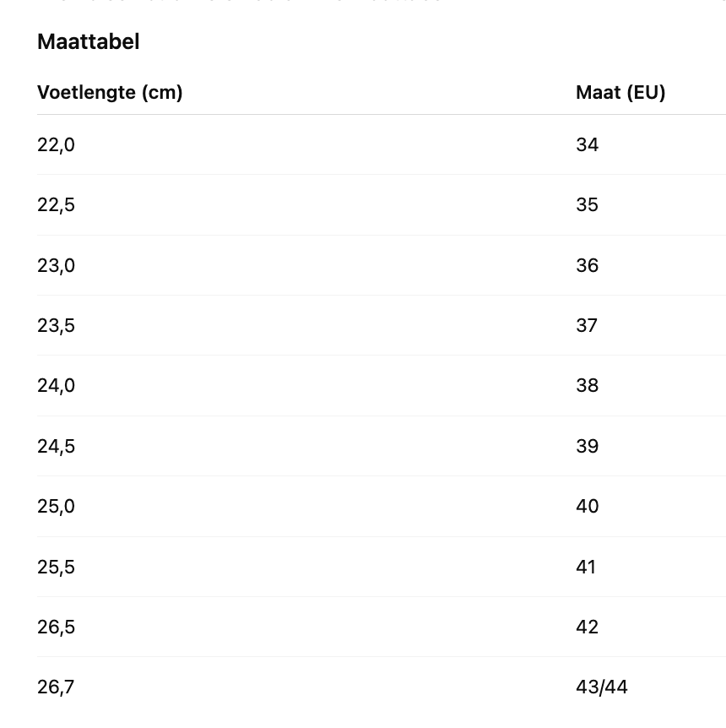Click the 24,0 foot length cell
The width and height of the screenshot is (726, 728).
click(x=56, y=385)
